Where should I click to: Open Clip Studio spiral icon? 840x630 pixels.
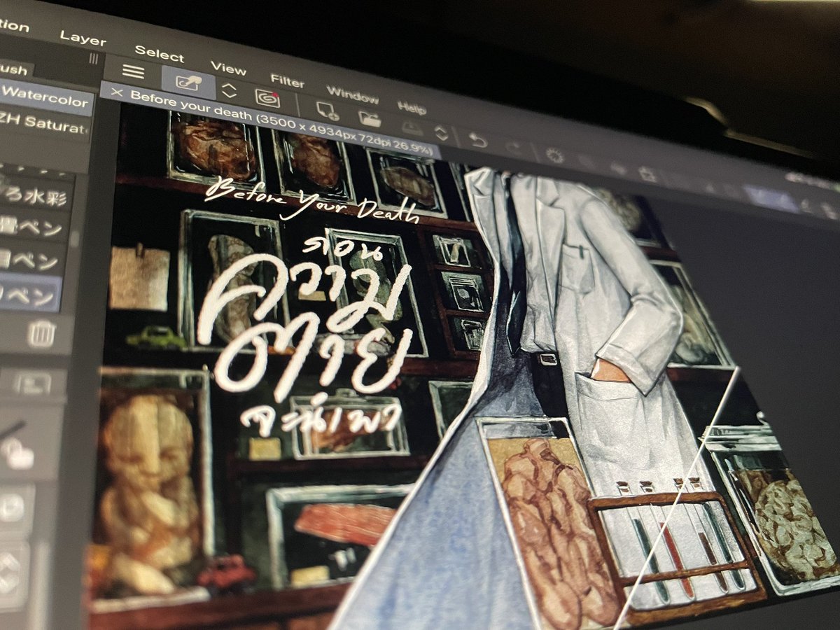267,98
